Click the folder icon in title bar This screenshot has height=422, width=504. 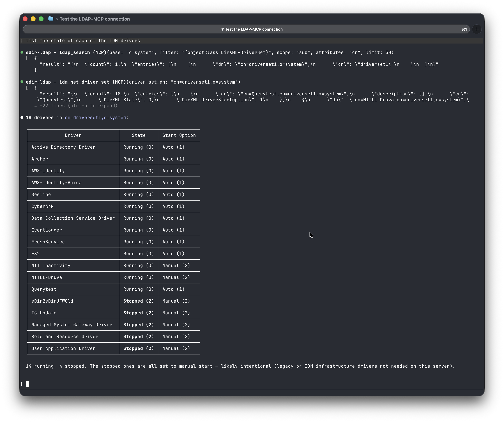tap(51, 19)
